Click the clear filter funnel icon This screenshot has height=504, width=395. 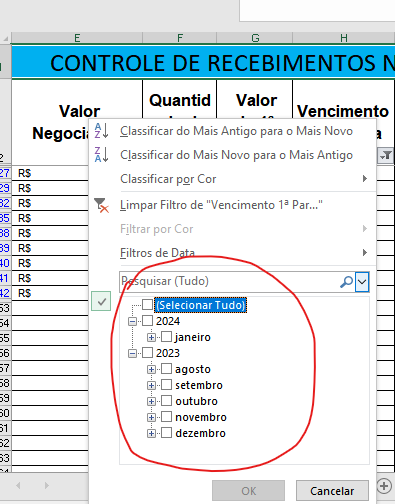pos(101,205)
